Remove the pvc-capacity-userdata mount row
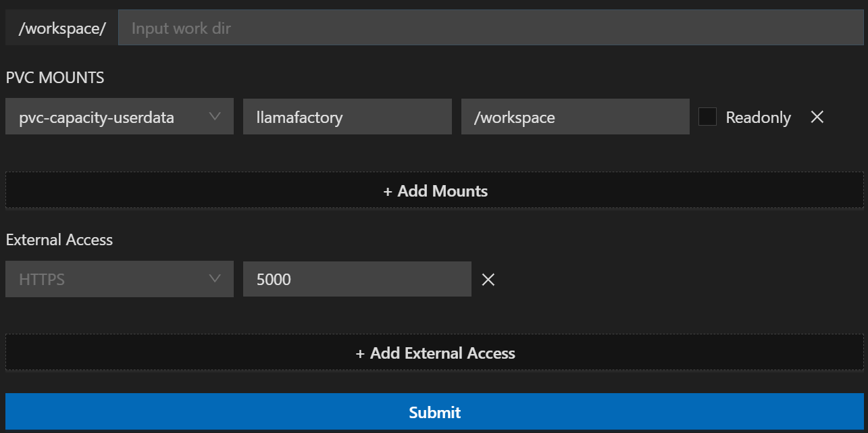The image size is (868, 433). 817,117
